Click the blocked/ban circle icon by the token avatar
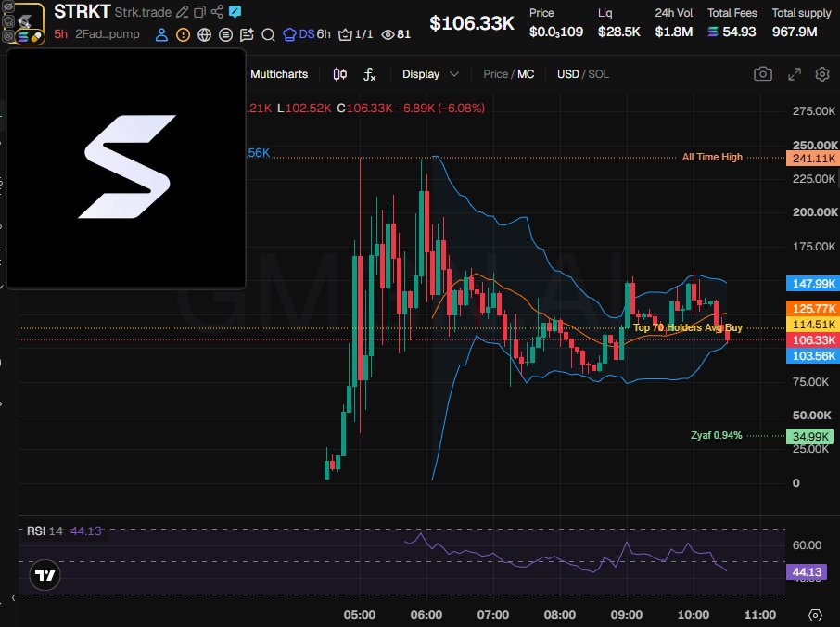This screenshot has width=840, height=627. (x=8, y=36)
